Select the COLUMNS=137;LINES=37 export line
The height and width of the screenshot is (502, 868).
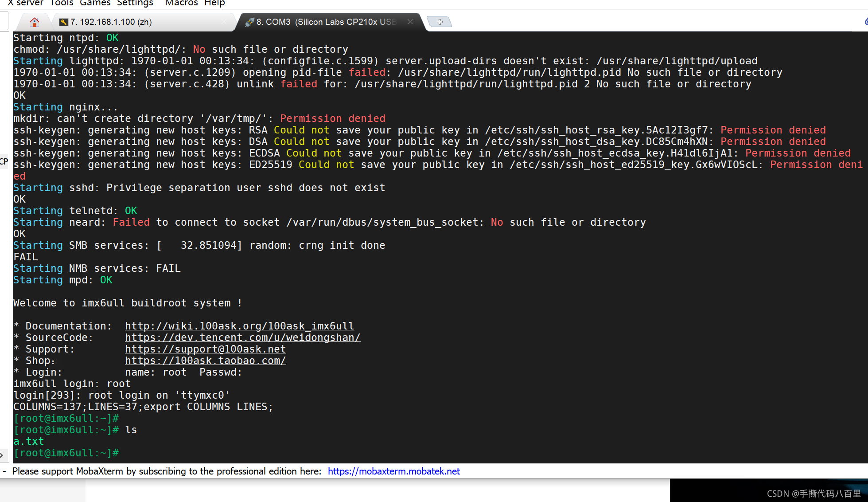[x=143, y=407]
